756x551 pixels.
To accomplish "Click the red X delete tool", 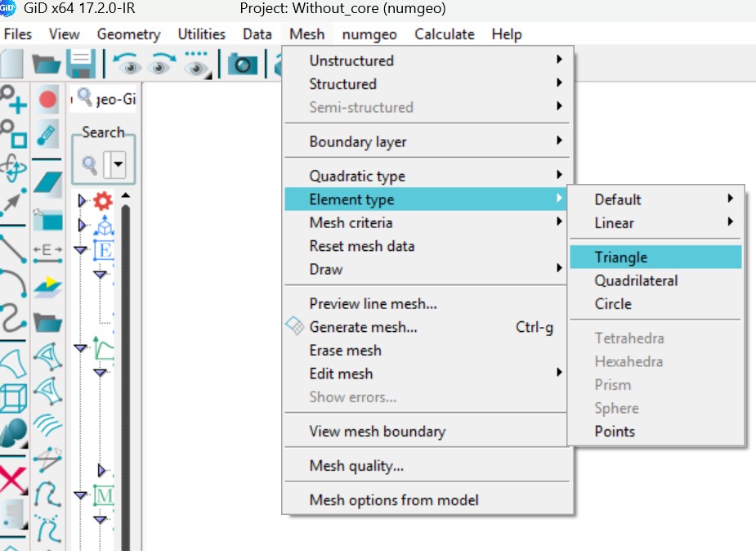I will tap(13, 480).
